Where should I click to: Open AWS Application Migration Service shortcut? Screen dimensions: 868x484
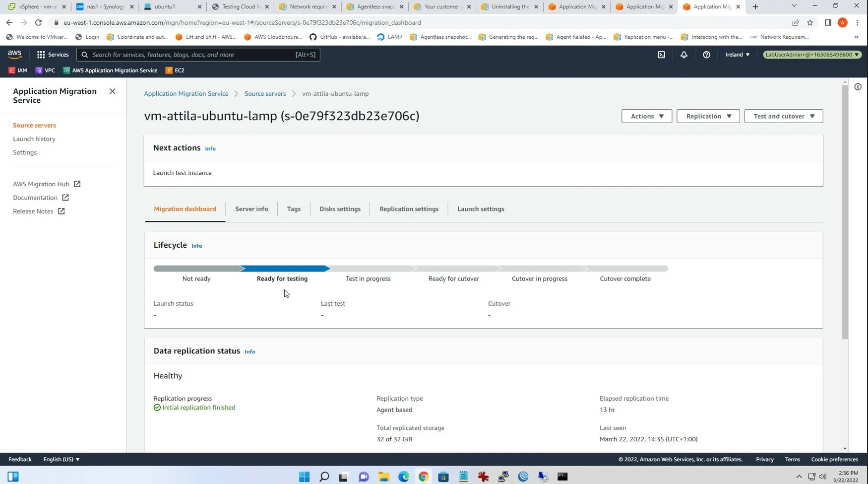pos(110,70)
